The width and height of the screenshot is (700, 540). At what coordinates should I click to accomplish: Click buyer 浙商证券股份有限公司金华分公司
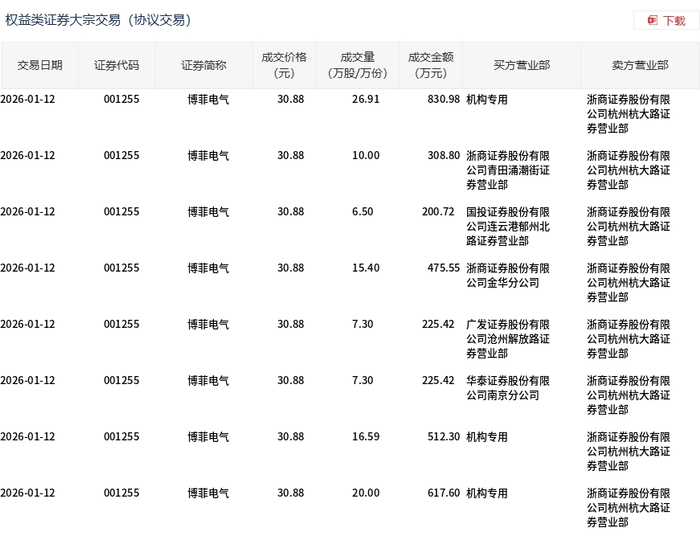(508, 275)
